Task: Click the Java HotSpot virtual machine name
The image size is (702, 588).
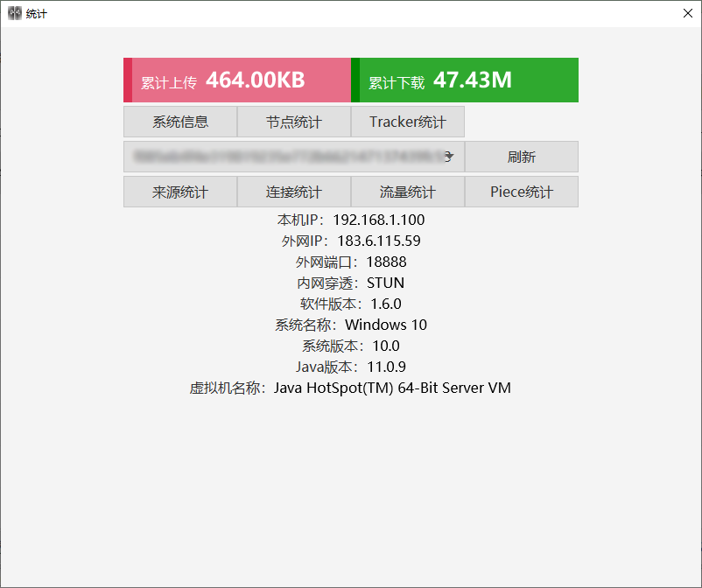Action: click(398, 388)
